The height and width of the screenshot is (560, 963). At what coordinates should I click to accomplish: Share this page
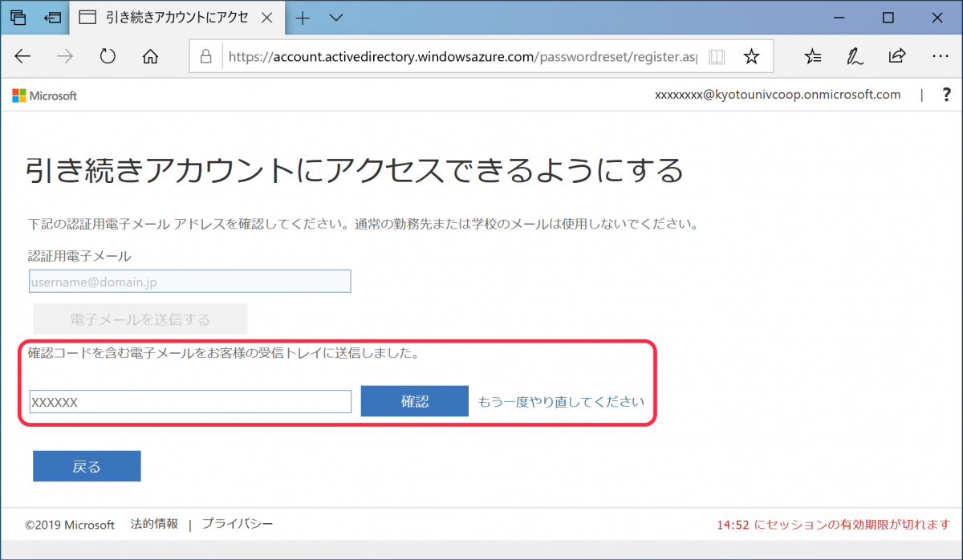897,56
